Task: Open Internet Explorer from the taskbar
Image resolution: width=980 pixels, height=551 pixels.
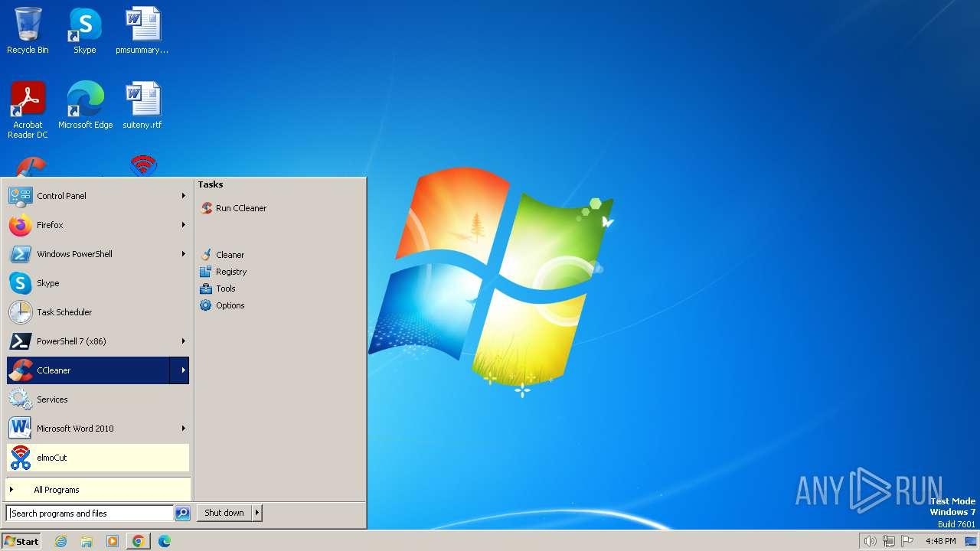Action: click(60, 541)
